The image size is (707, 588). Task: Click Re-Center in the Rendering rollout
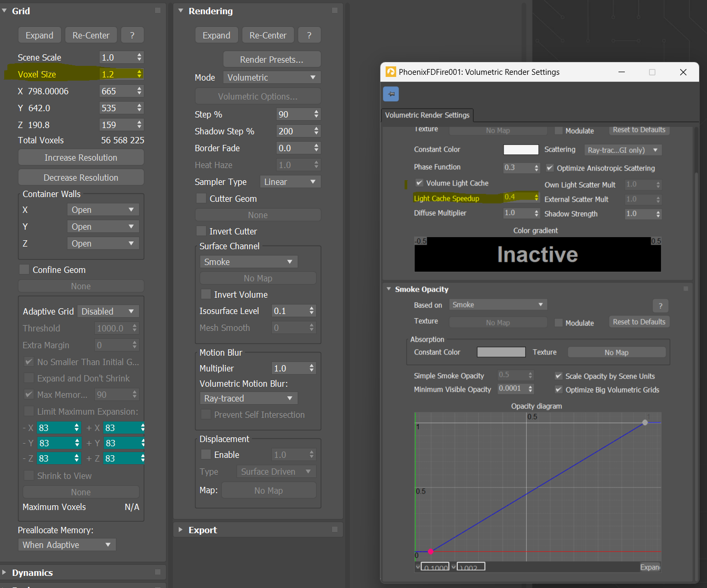coord(268,35)
